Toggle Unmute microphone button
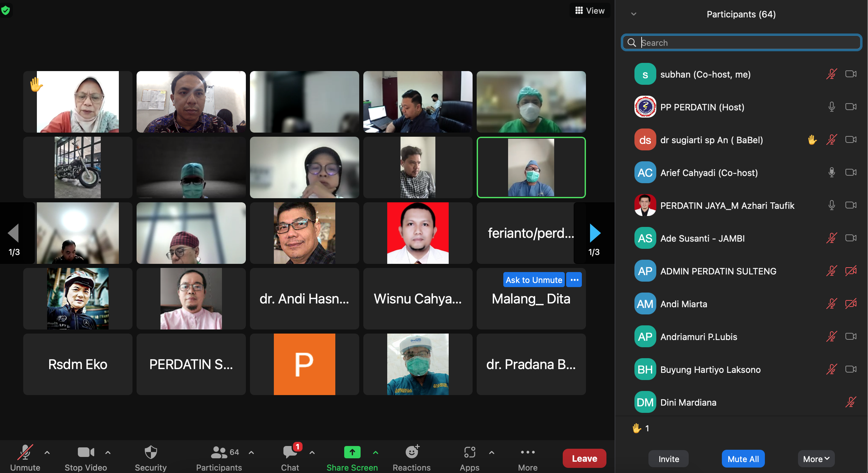Image resolution: width=868 pixels, height=473 pixels. 25,452
